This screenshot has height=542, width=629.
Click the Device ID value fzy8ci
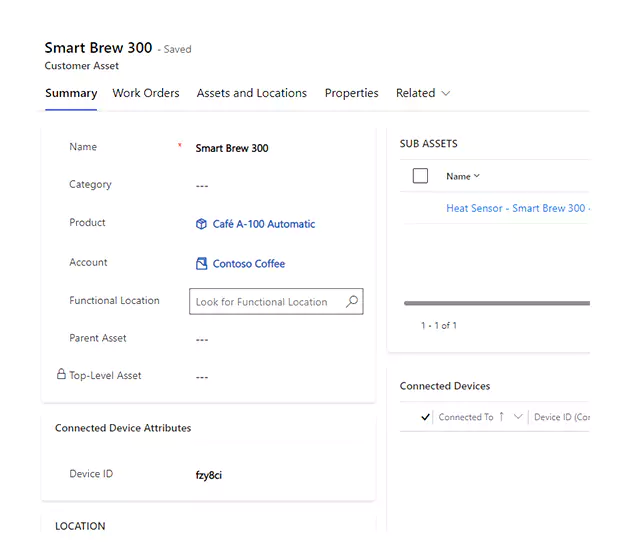tap(209, 475)
